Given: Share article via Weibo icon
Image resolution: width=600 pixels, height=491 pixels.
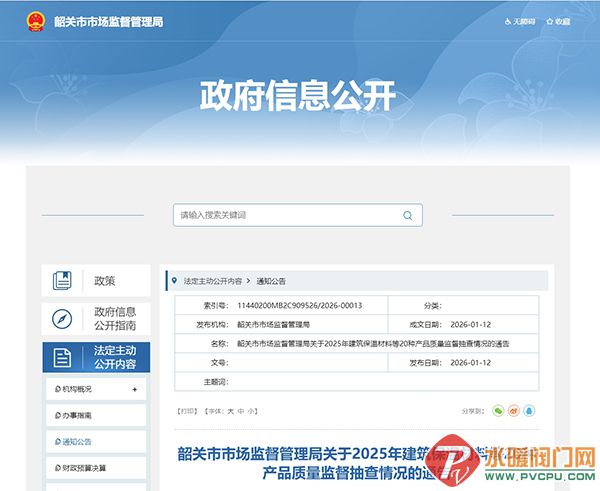Looking at the screenshot, I should (513, 410).
